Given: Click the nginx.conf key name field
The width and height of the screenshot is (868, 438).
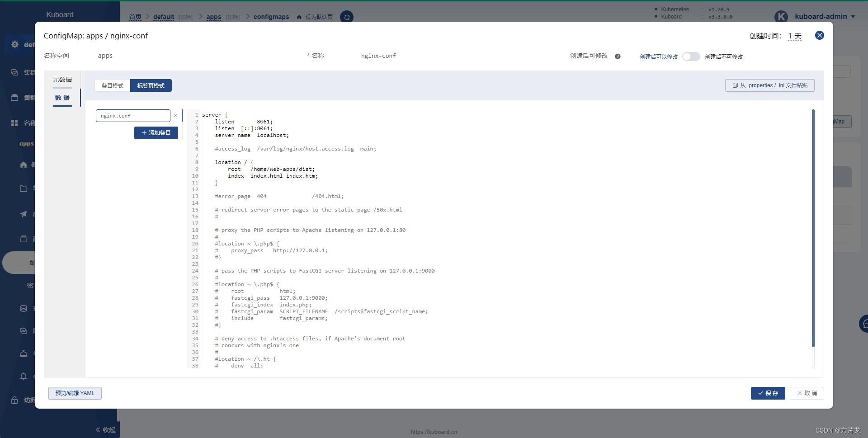Looking at the screenshot, I should 132,116.
